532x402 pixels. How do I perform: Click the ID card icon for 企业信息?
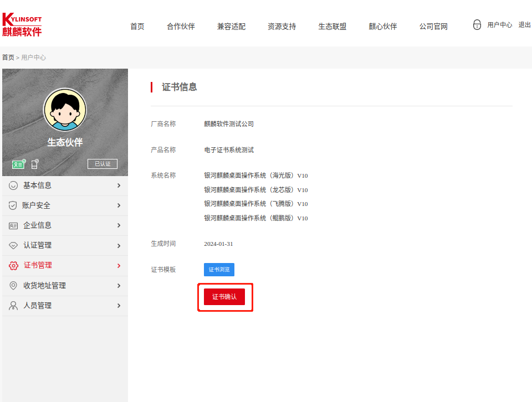tap(13, 225)
